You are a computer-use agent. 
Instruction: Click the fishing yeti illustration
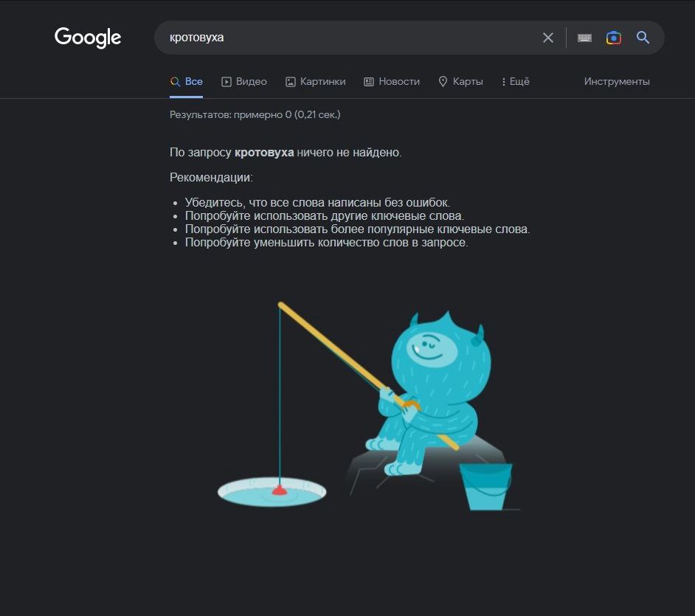(369, 406)
